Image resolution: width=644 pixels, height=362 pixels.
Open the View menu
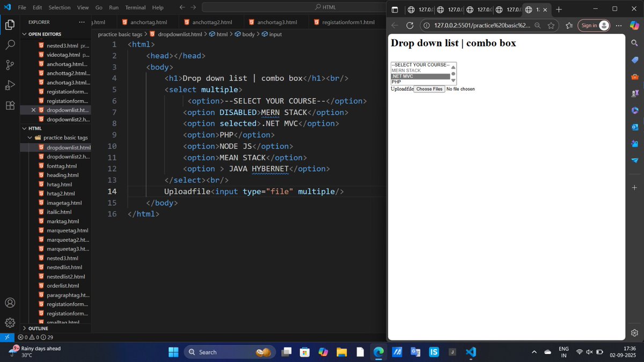tap(83, 8)
